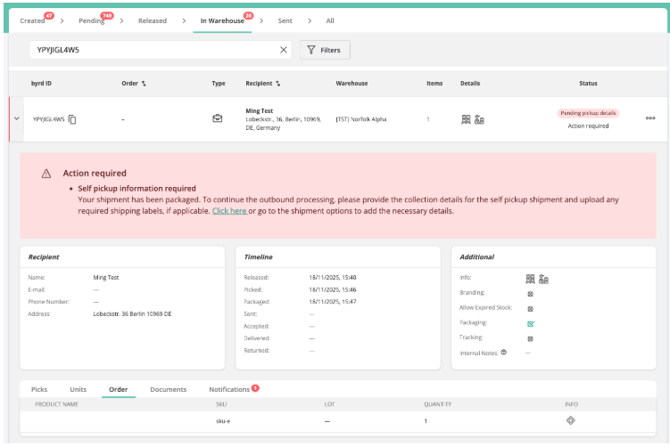This screenshot has width=670, height=447.
Task: Sort by Recipient column
Action: click(278, 83)
